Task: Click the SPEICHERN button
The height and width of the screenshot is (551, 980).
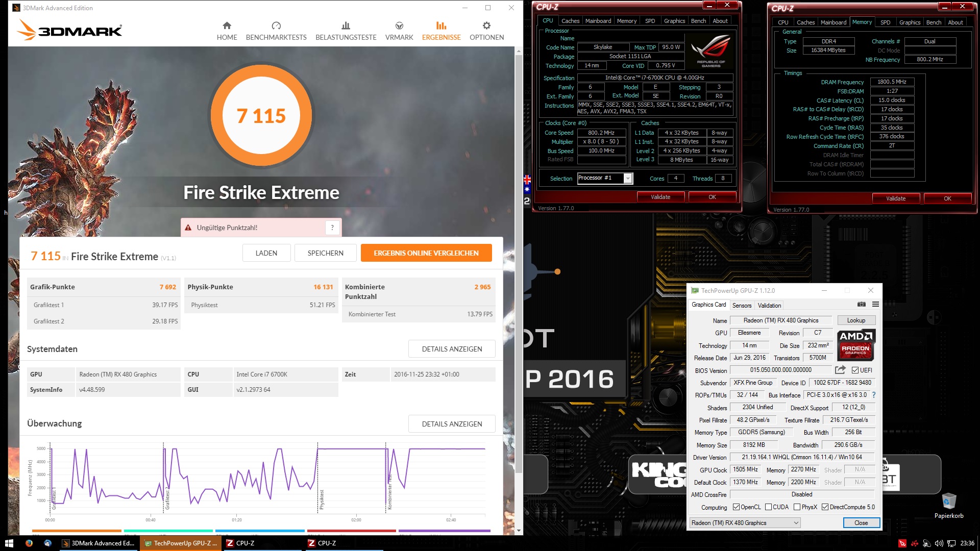Action: pyautogui.click(x=325, y=253)
